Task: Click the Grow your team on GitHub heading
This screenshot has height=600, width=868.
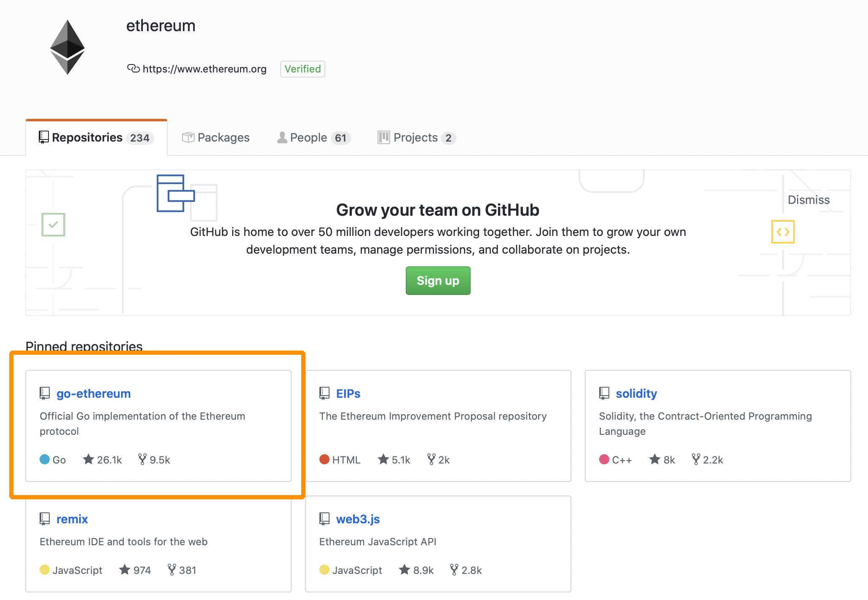Action: point(438,210)
